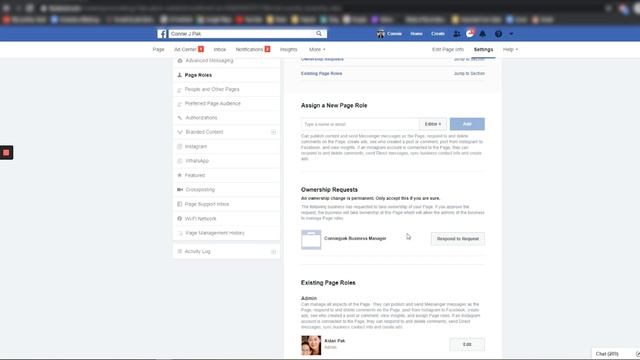
Task: Click the Authorizations key icon
Action: click(x=180, y=118)
